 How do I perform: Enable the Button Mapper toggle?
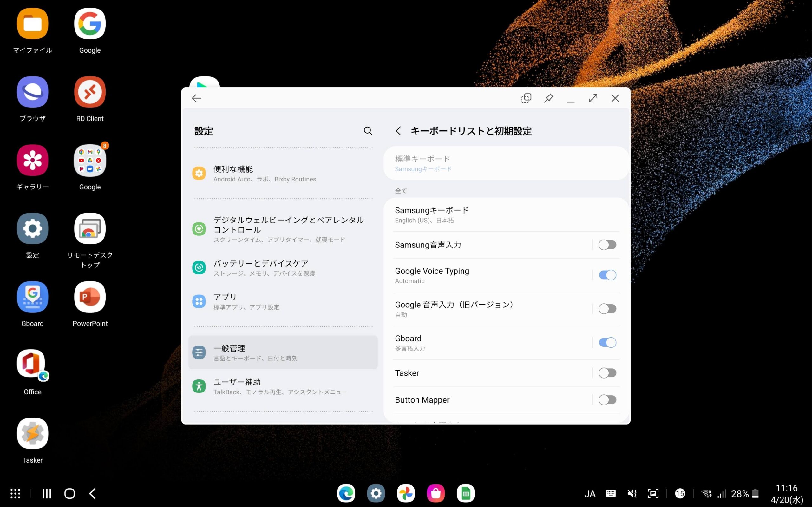point(607,400)
